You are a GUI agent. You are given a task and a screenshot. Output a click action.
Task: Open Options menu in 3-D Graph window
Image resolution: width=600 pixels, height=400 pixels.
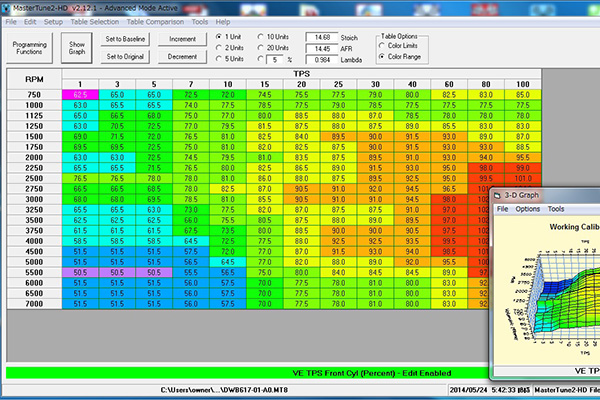[528, 209]
